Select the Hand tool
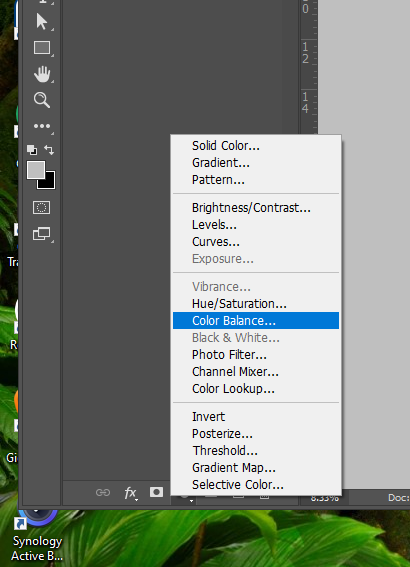 [x=42, y=74]
